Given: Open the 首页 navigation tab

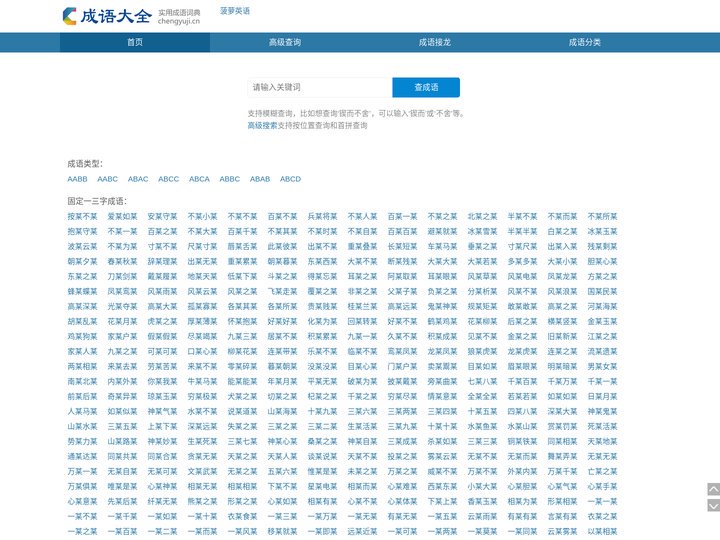Looking at the screenshot, I should [x=135, y=42].
